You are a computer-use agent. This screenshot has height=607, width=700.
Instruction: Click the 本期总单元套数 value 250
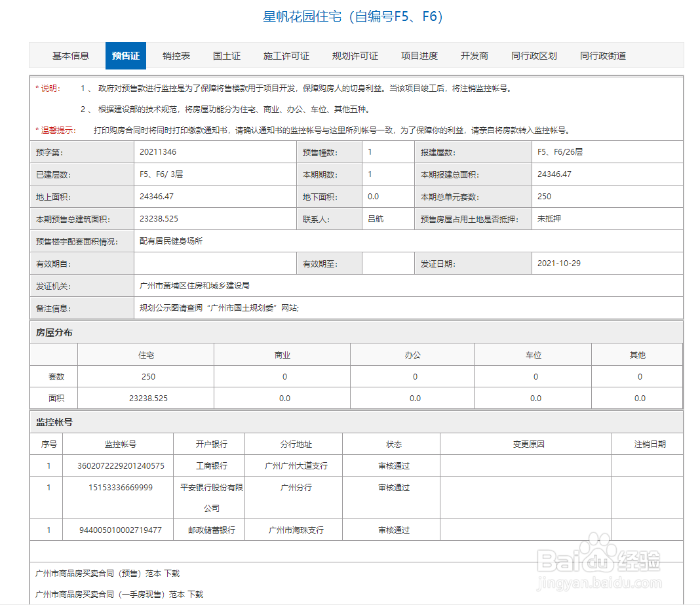point(544,197)
